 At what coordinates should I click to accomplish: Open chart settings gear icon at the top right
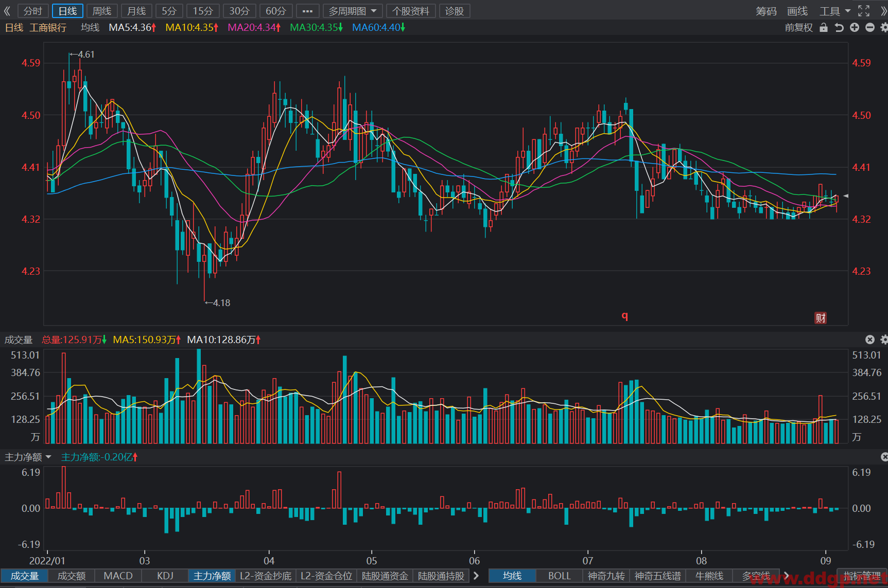pyautogui.click(x=884, y=27)
